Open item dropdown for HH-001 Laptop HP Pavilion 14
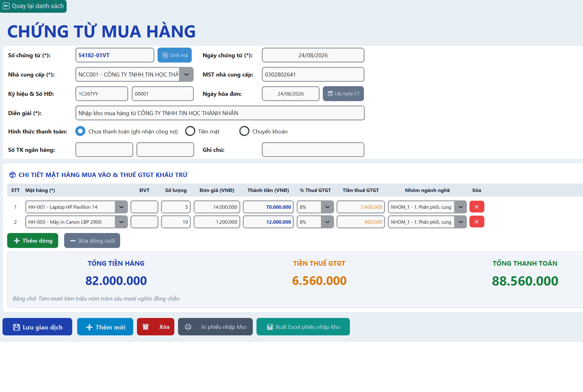This screenshot has width=583, height=392. (x=121, y=207)
